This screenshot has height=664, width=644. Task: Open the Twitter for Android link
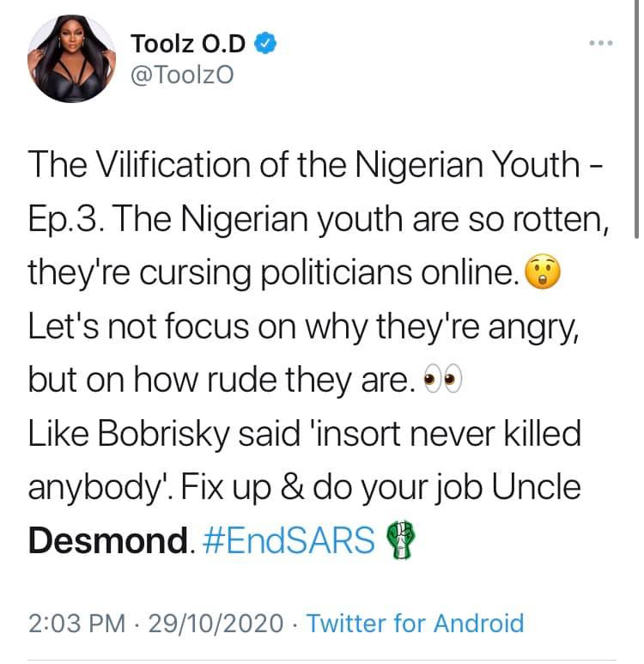[414, 623]
